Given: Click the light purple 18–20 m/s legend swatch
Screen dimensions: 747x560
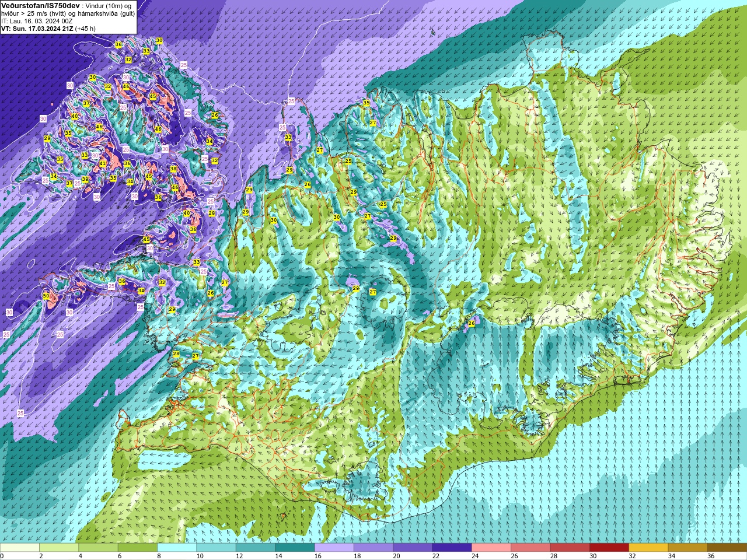Looking at the screenshot, I should tap(373, 548).
